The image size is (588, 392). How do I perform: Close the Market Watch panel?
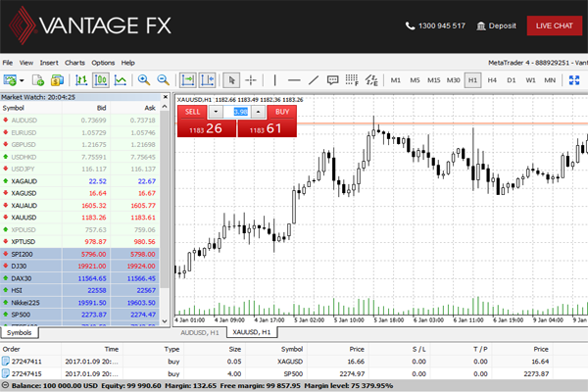(166, 97)
